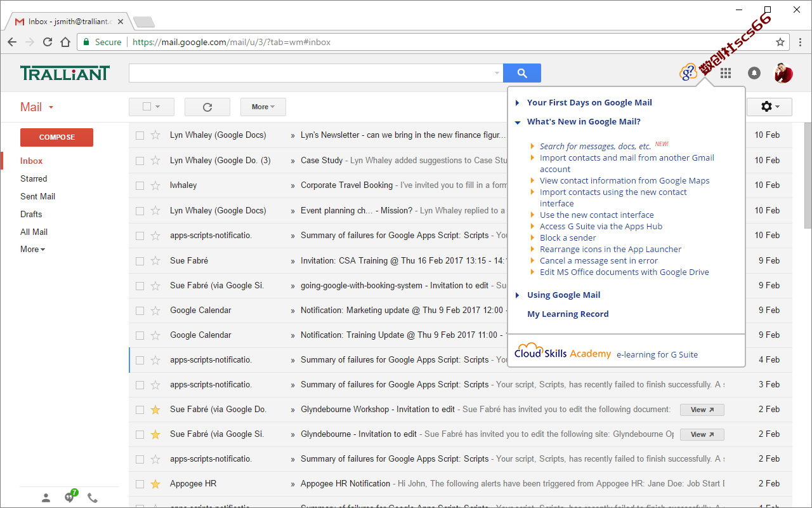
Task: Click the blue search magnifier button
Action: coord(522,73)
